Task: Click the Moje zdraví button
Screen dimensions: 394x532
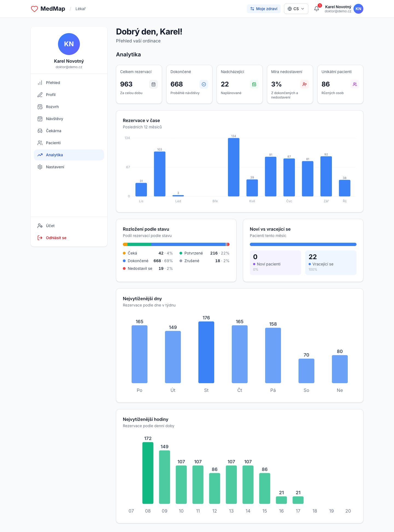Action: pyautogui.click(x=264, y=9)
